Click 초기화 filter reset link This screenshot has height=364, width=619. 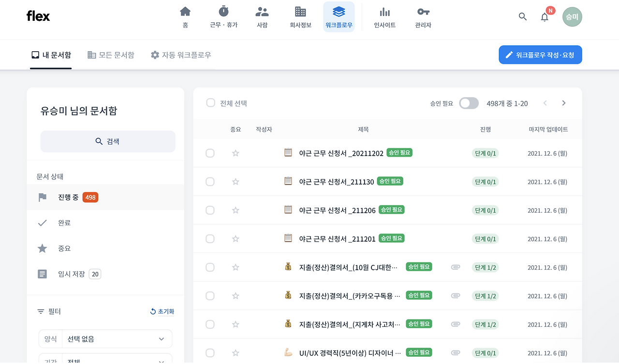pos(162,311)
